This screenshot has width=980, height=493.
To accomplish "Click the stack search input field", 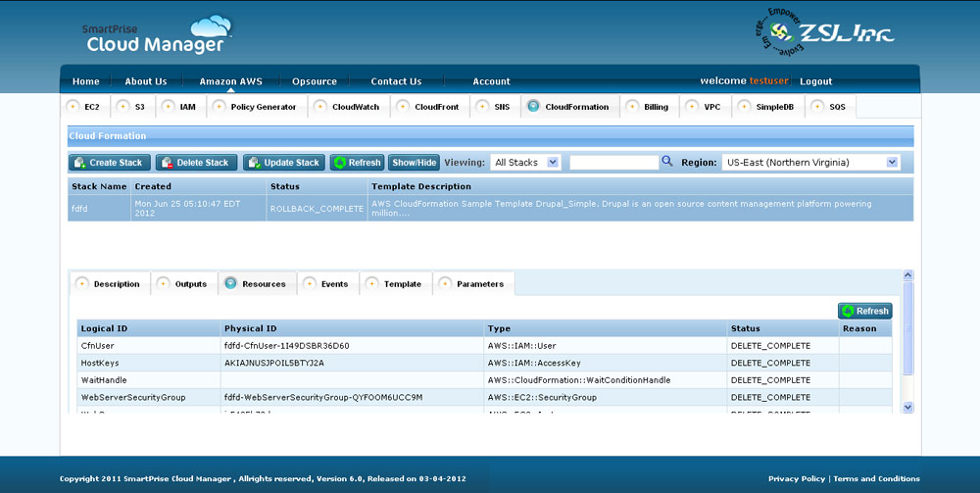I will coord(613,163).
